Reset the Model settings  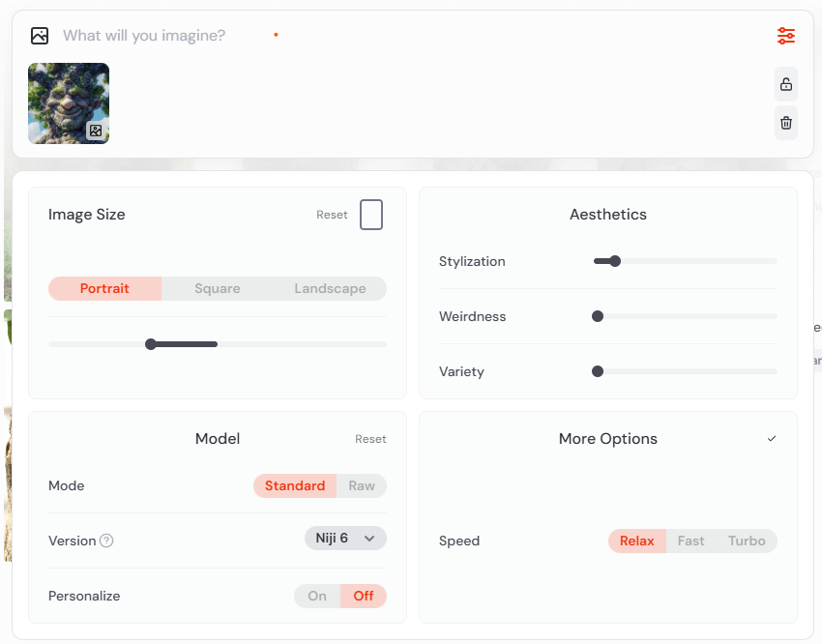[x=370, y=439]
